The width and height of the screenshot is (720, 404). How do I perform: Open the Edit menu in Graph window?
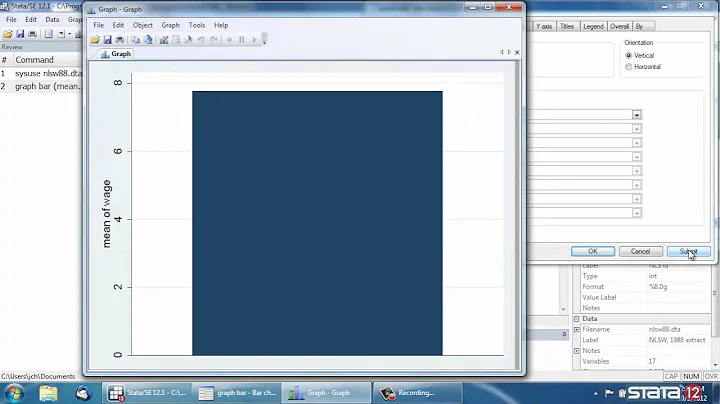[118, 25]
